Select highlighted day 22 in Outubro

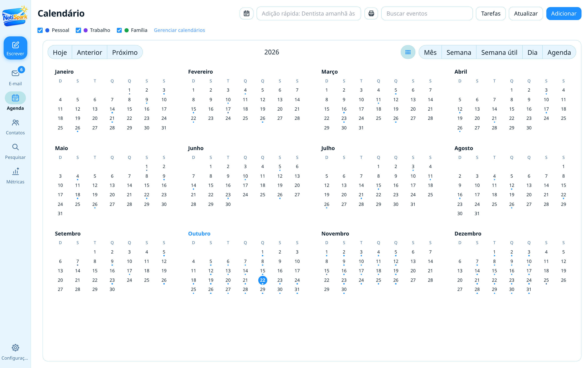tap(262, 280)
